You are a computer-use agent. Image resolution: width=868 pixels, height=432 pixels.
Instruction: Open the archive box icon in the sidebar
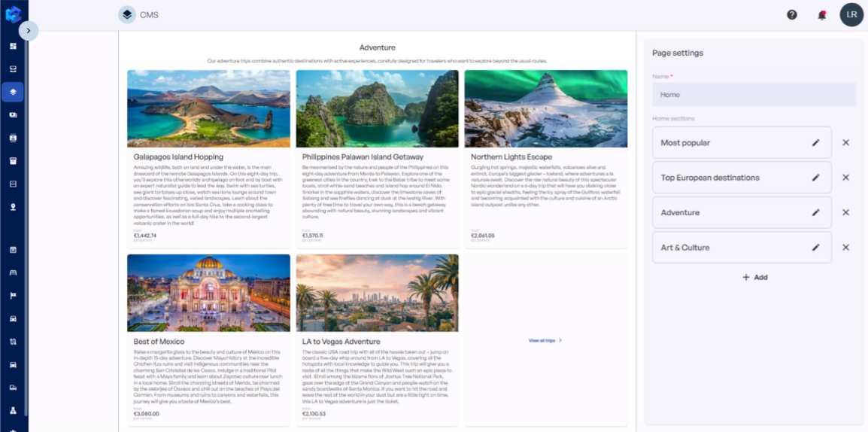coord(13,160)
